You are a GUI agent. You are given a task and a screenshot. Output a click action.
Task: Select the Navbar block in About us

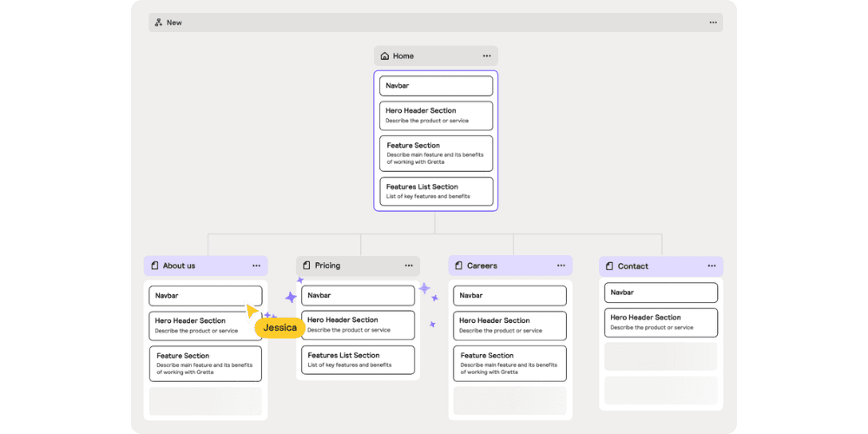tap(206, 296)
